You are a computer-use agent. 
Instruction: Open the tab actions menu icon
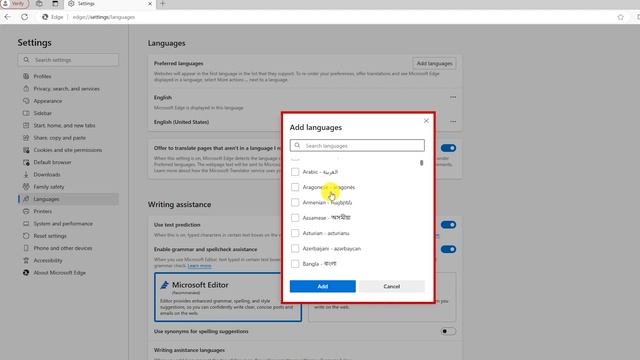coord(55,4)
